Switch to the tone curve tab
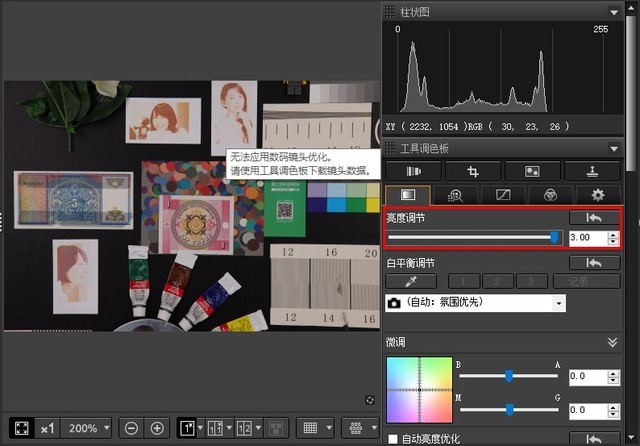The image size is (640, 446). pos(503,195)
